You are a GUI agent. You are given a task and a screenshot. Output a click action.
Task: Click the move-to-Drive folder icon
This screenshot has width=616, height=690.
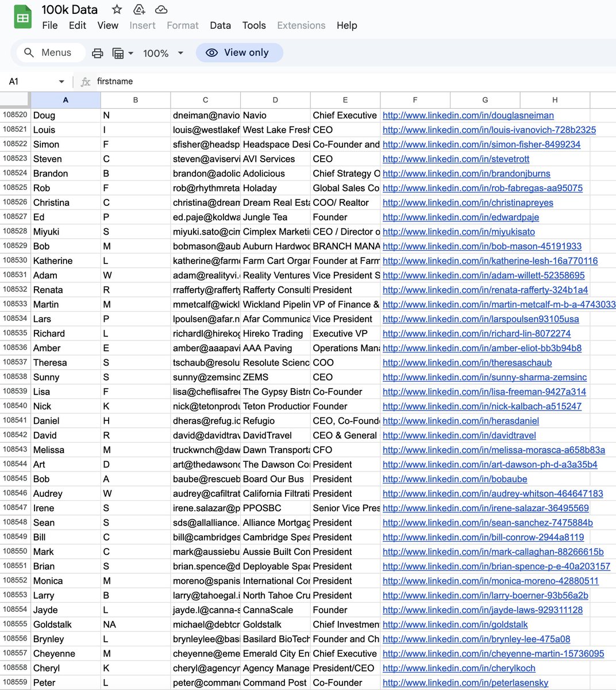tap(139, 9)
